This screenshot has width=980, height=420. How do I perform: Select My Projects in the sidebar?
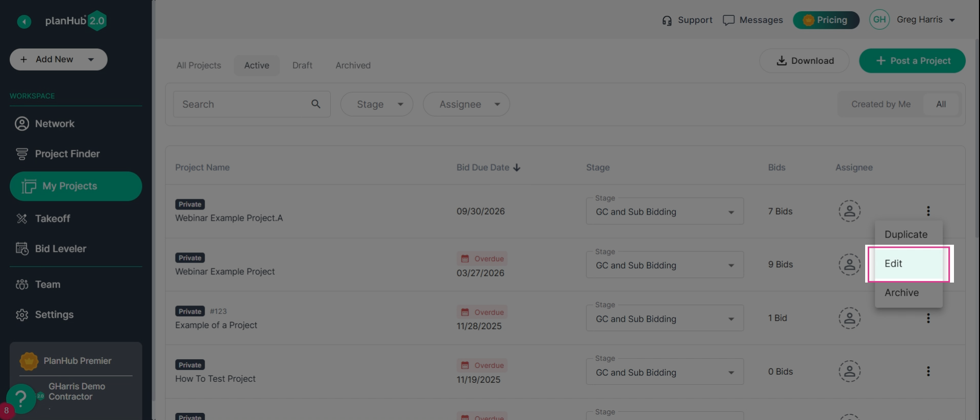[76, 186]
